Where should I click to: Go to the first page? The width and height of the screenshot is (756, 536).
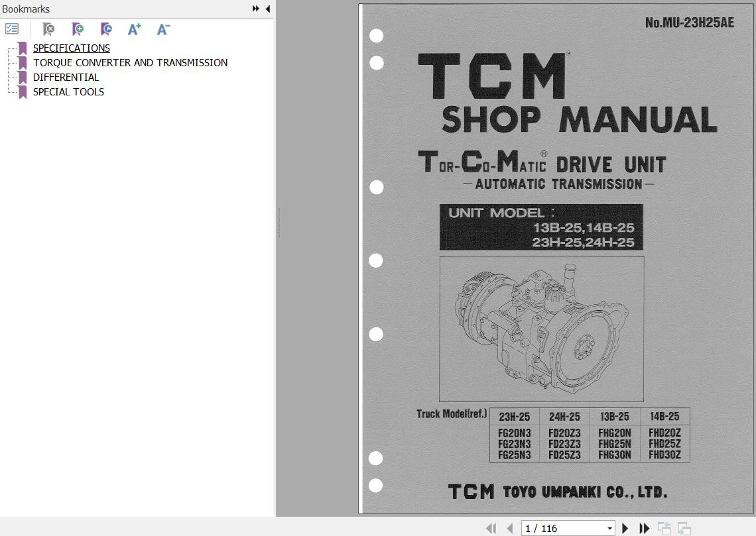(x=491, y=528)
